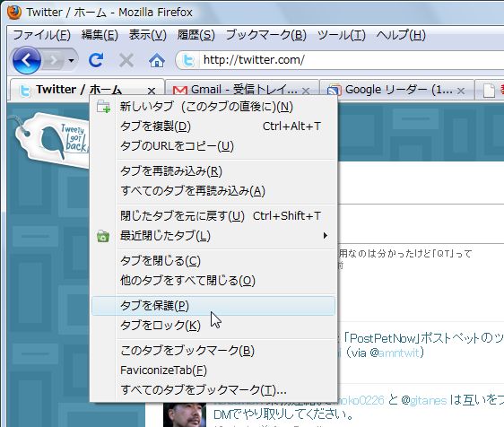Open the 履歴(S) menu

click(196, 35)
